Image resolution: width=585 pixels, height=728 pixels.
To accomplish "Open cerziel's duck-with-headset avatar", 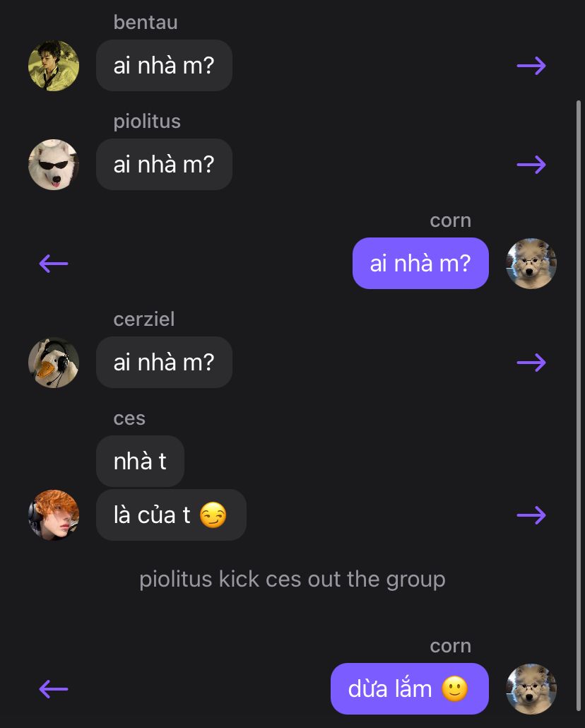I will [x=54, y=363].
